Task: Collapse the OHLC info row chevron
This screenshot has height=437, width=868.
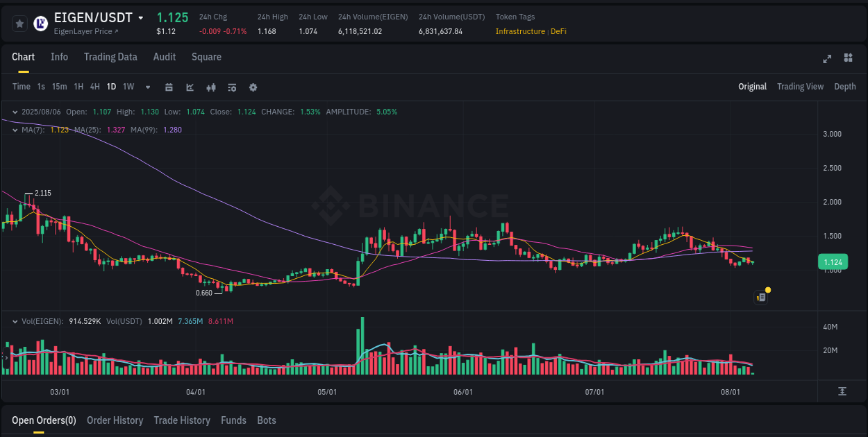Action: pyautogui.click(x=15, y=111)
